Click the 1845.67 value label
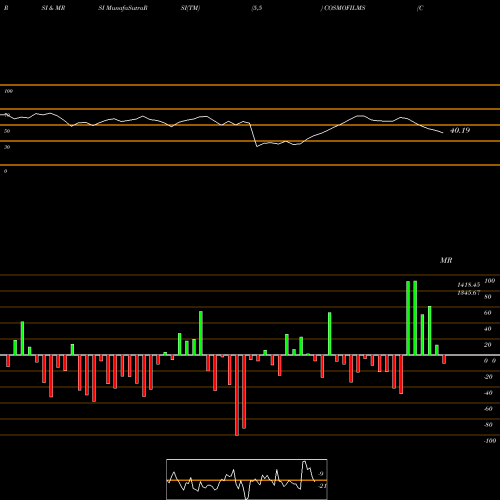 tap(469, 293)
